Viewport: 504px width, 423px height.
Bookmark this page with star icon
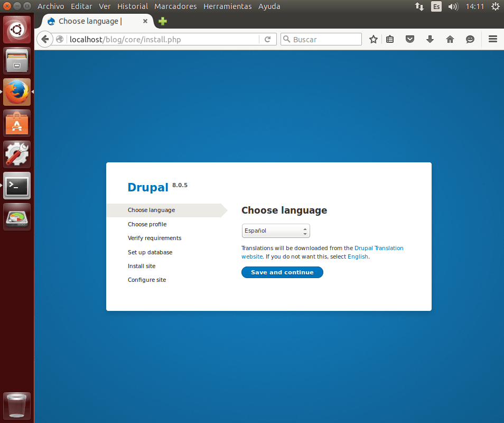pos(373,39)
